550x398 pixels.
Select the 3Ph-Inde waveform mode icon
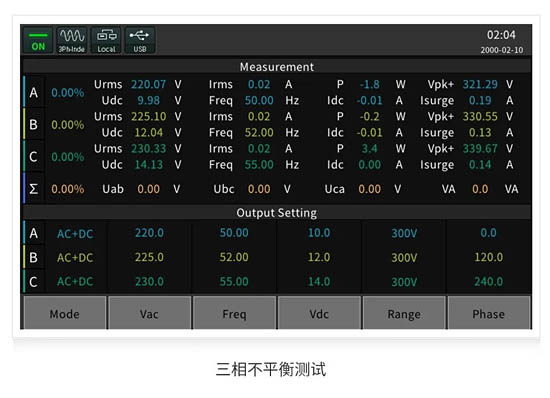point(72,41)
